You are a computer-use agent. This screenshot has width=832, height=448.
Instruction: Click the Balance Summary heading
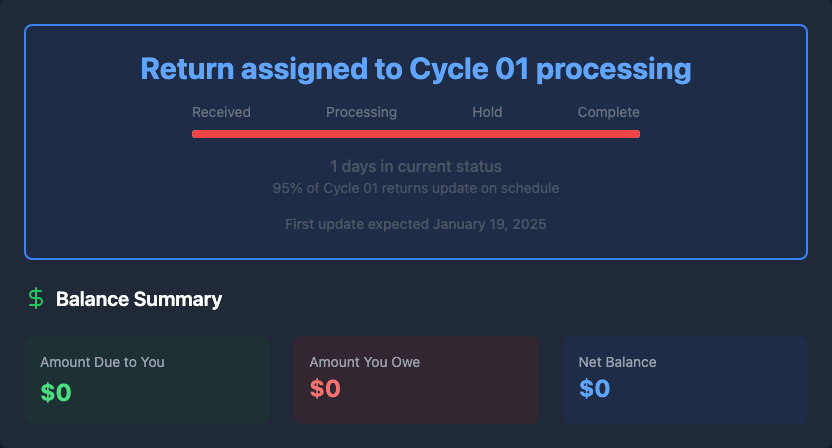(139, 299)
